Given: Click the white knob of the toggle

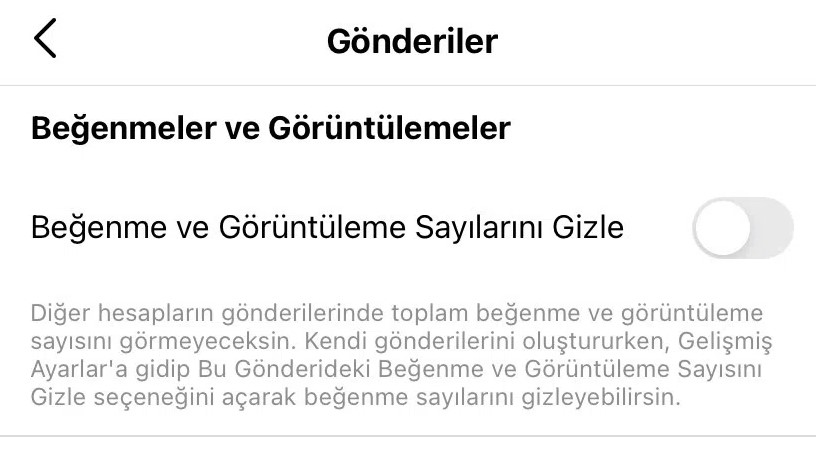Looking at the screenshot, I should pyautogui.click(x=723, y=227).
